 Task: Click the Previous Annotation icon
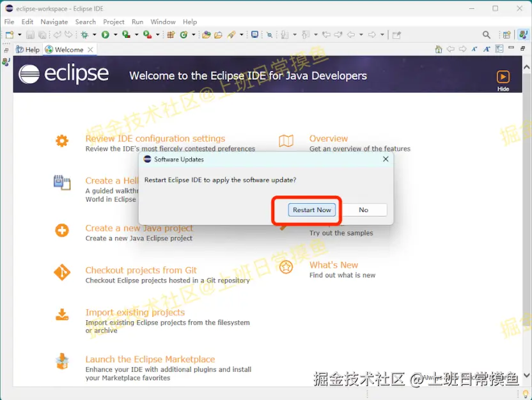(306, 35)
